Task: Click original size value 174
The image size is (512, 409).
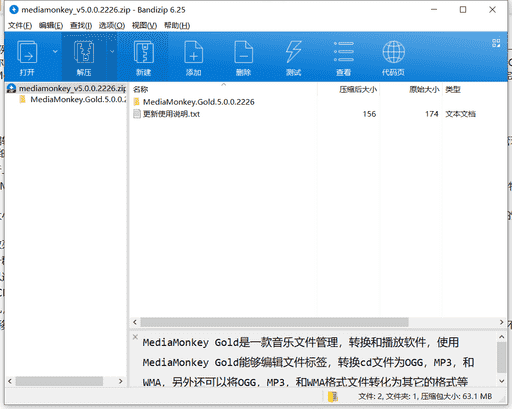Action: [432, 114]
